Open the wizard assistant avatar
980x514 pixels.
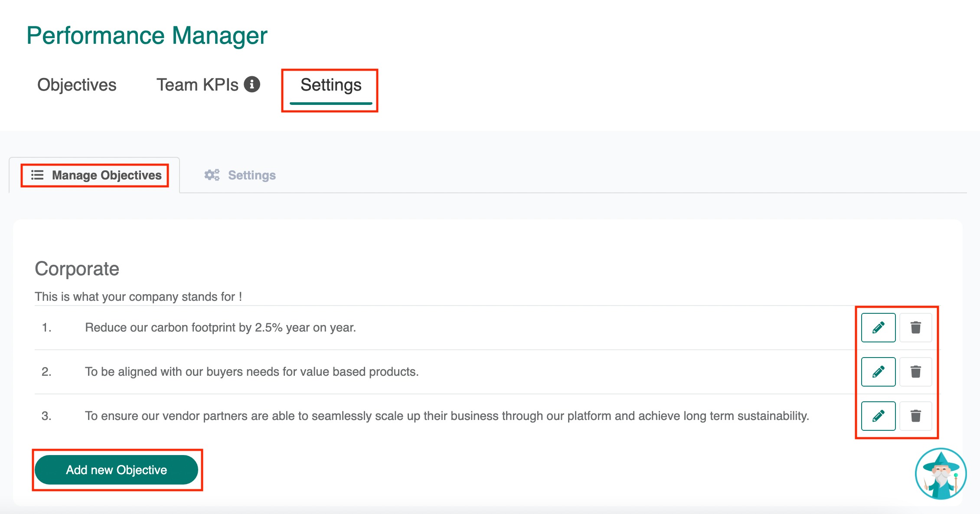click(941, 474)
